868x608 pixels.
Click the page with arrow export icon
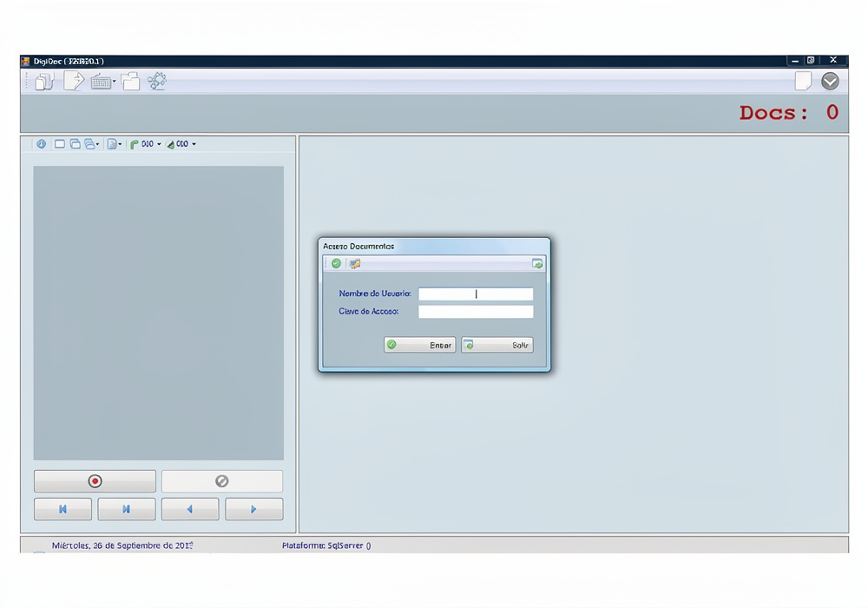[74, 81]
